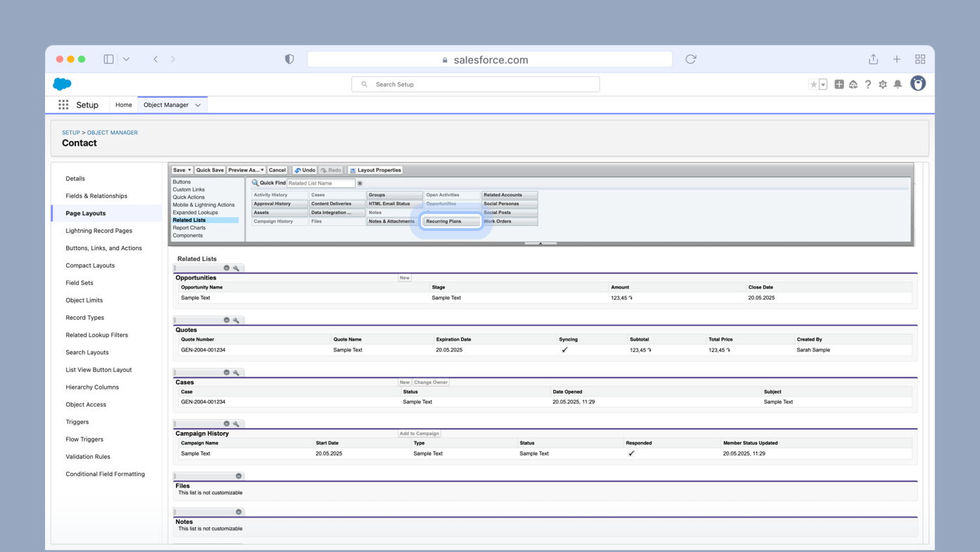Click the wrench icon on the Quotes list
Viewport: 980px width, 552px height.
click(x=237, y=320)
